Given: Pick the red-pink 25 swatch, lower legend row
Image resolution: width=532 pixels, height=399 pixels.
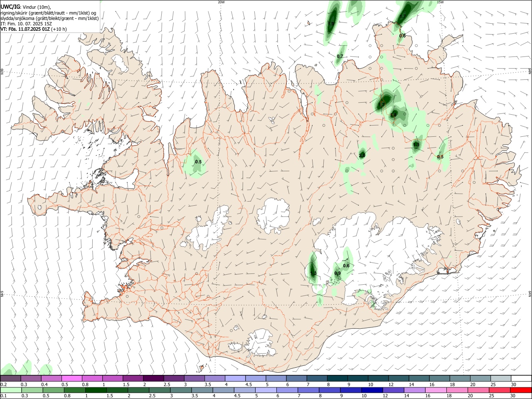Looking at the screenshot, I should (x=500, y=390).
